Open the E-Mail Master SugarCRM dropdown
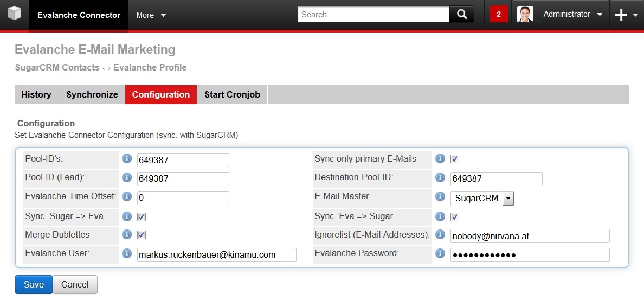The height and width of the screenshot is (300, 644). click(x=482, y=199)
